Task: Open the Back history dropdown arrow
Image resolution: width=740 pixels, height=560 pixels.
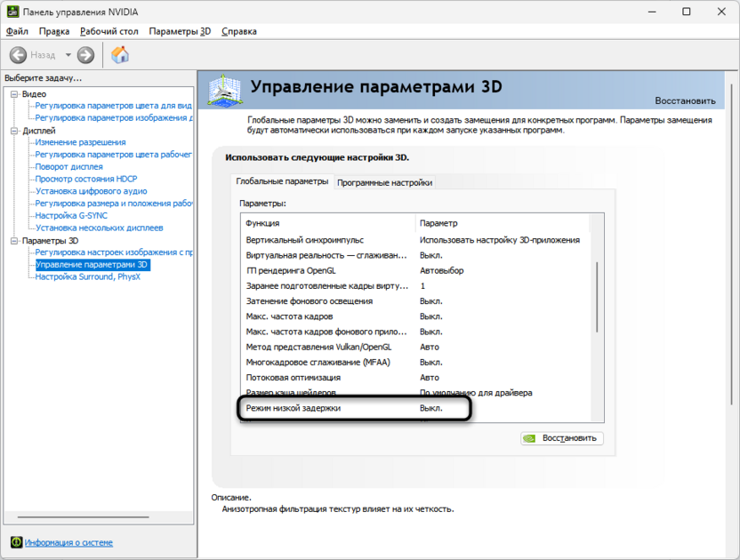Action: [68, 55]
